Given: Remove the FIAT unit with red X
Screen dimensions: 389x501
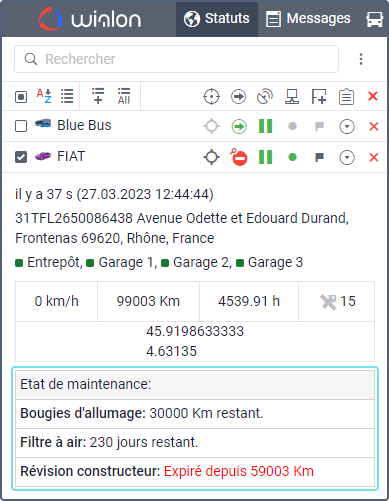Looking at the screenshot, I should pos(374,157).
